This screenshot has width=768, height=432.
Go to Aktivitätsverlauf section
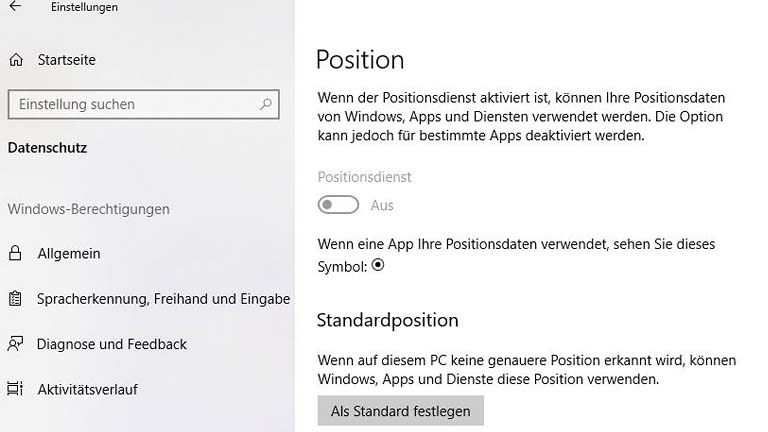tap(87, 389)
